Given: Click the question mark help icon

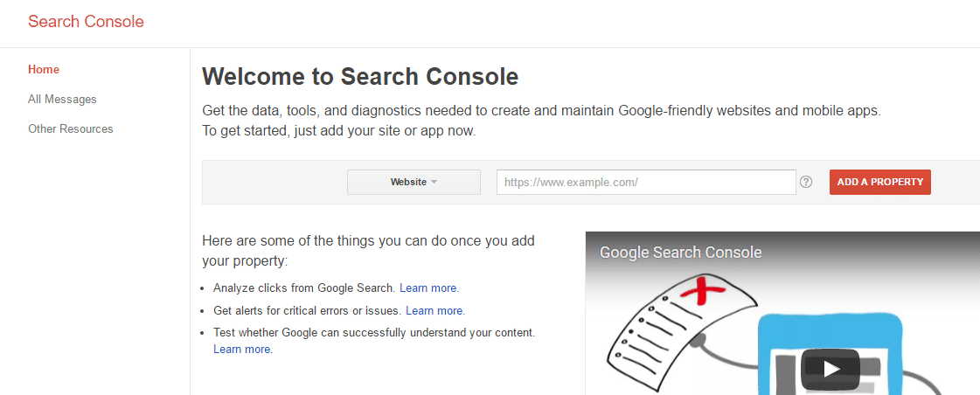Looking at the screenshot, I should point(806,182).
